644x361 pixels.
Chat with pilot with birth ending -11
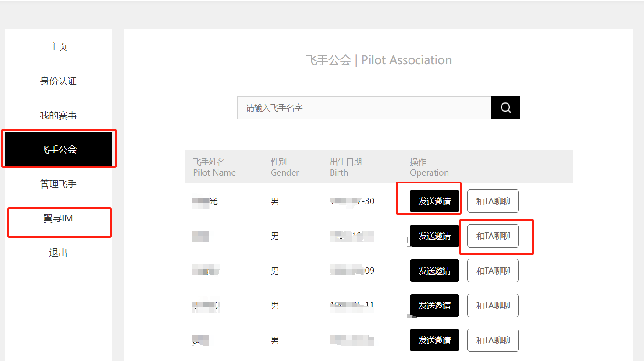click(x=493, y=306)
